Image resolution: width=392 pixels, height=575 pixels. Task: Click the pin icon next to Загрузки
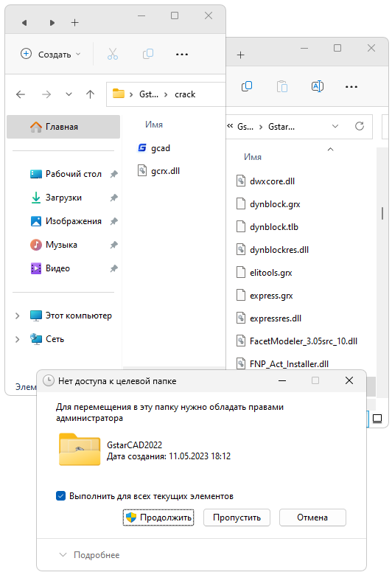coord(114,198)
